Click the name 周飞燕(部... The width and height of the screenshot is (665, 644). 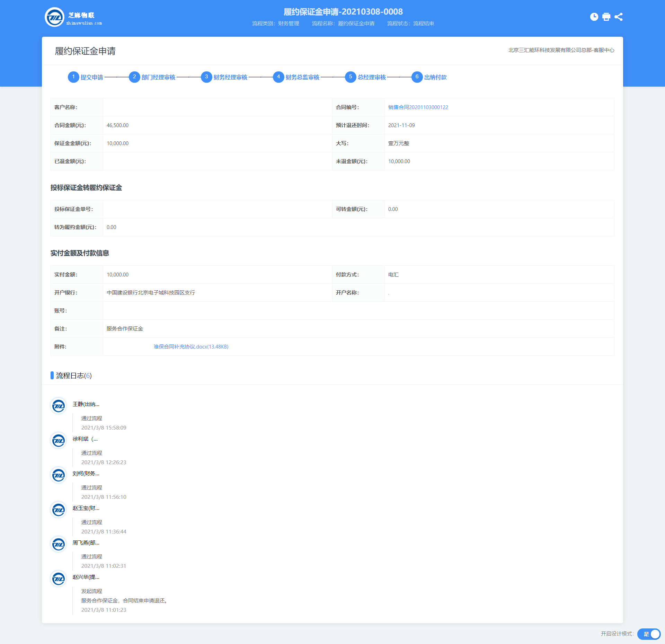[x=86, y=543]
